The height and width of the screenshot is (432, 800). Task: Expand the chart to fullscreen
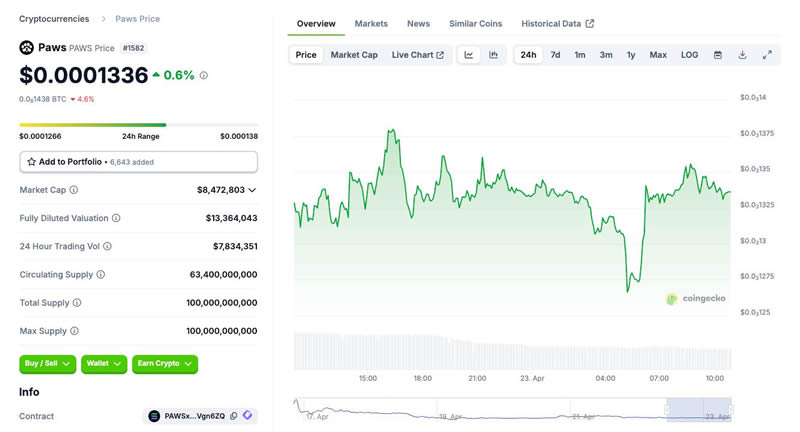767,55
